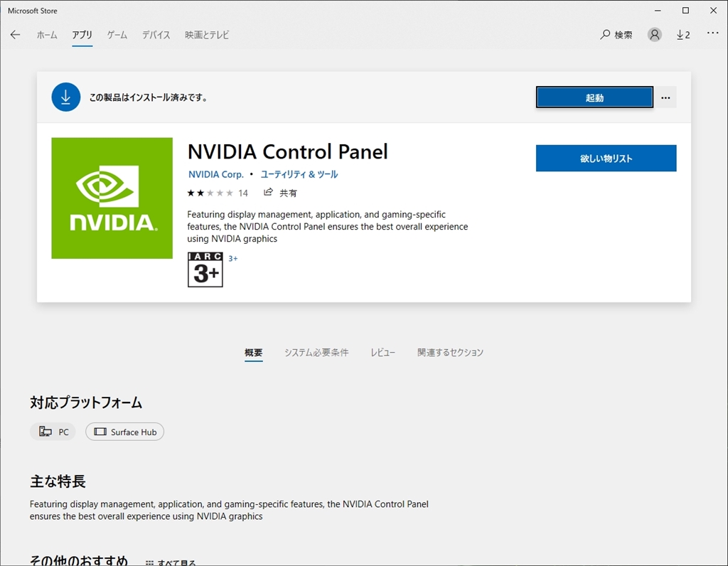Click the star rating

[x=210, y=193]
